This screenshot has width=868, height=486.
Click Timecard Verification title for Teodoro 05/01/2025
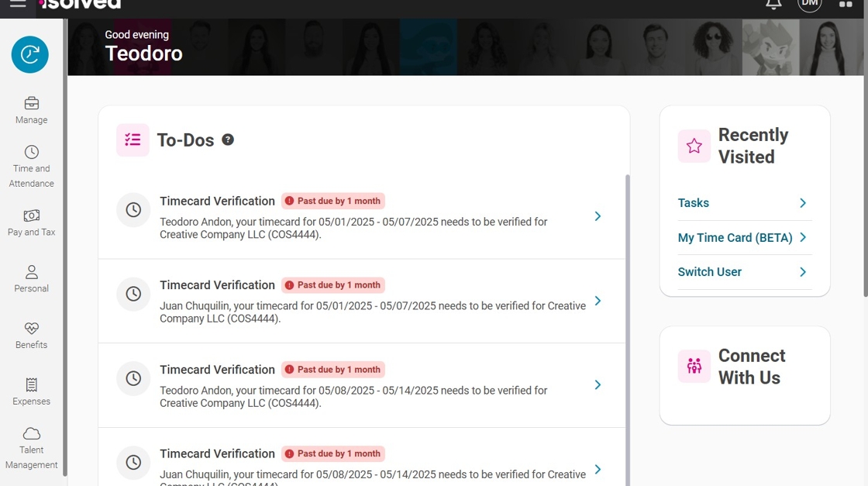coord(217,201)
